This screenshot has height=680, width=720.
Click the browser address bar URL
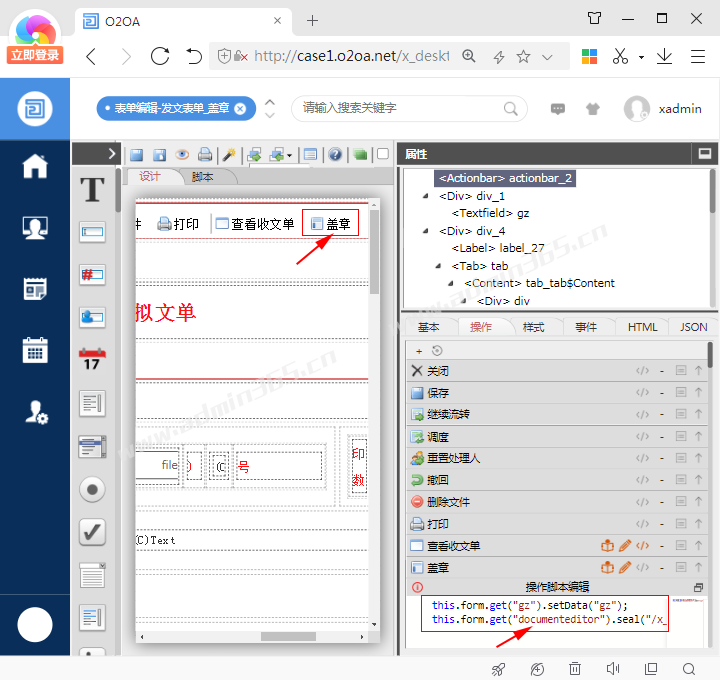click(351, 56)
